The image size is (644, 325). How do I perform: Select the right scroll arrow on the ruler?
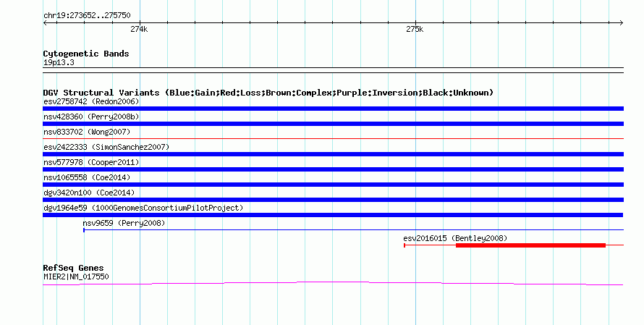click(x=621, y=23)
